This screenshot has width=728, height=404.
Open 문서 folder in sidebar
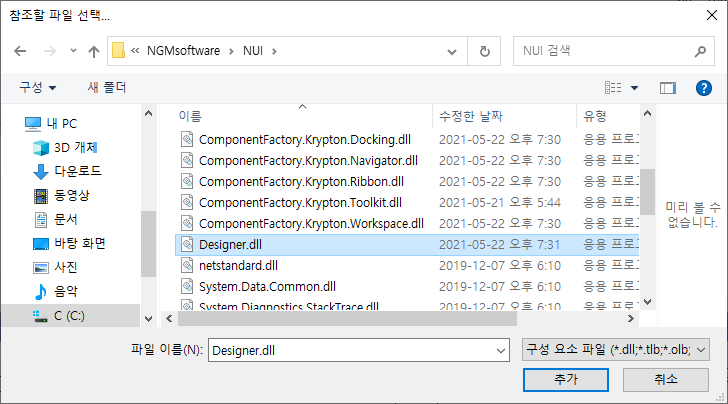(56, 219)
